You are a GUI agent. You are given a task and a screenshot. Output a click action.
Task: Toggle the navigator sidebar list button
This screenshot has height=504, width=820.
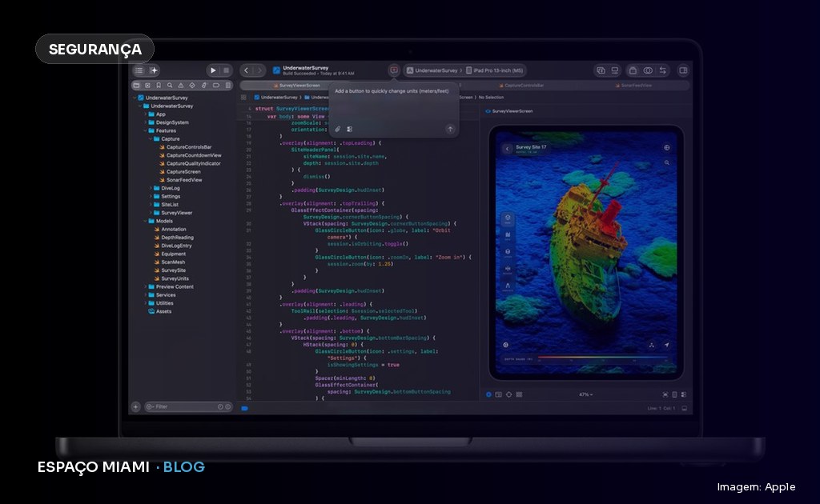(x=139, y=70)
